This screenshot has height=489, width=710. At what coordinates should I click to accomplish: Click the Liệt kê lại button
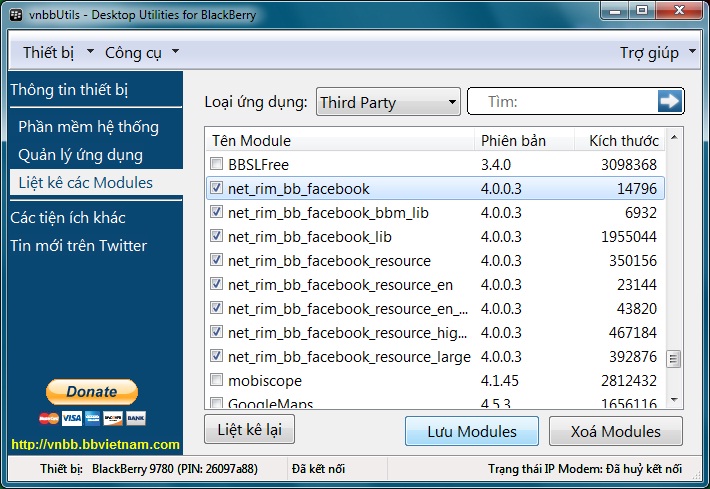[249, 429]
